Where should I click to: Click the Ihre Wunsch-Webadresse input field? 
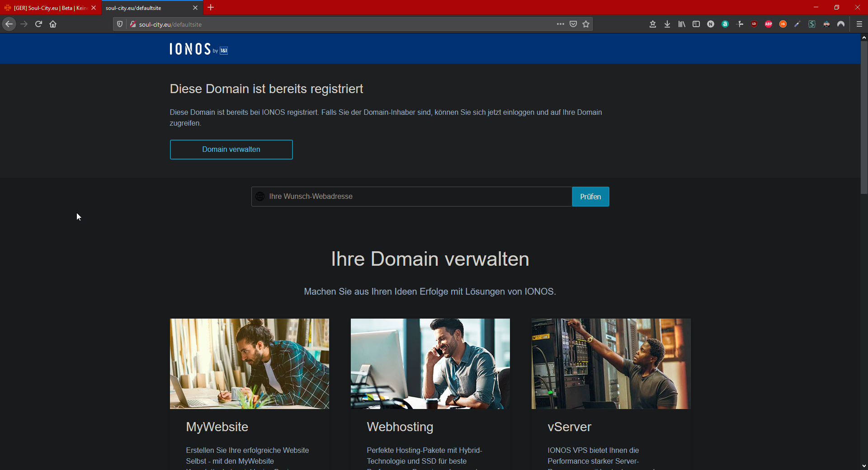411,197
